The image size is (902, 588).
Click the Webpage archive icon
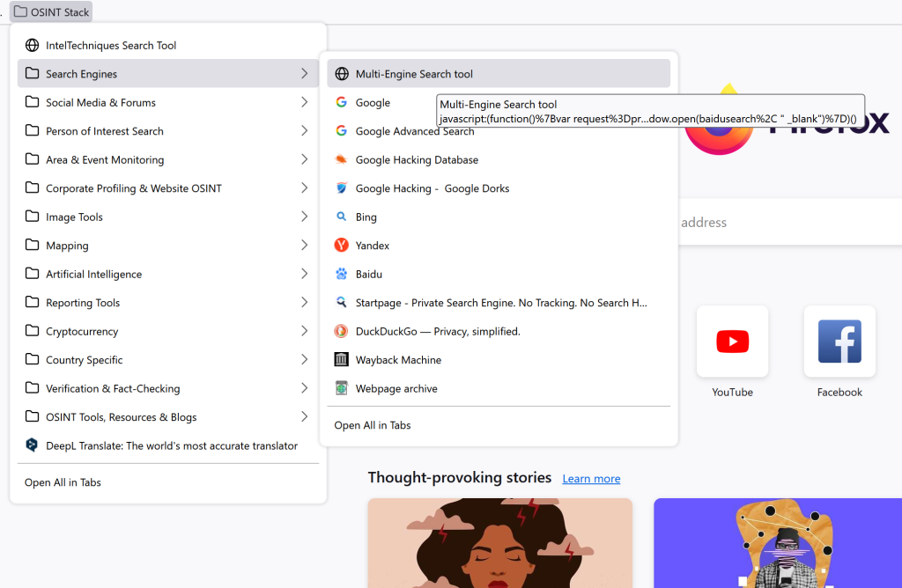pos(342,388)
